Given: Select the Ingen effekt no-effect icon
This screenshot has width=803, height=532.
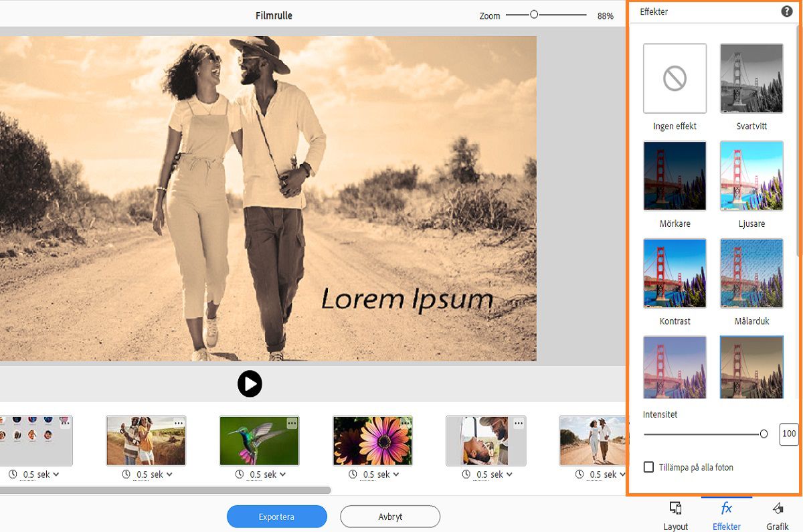Looking at the screenshot, I should (675, 79).
